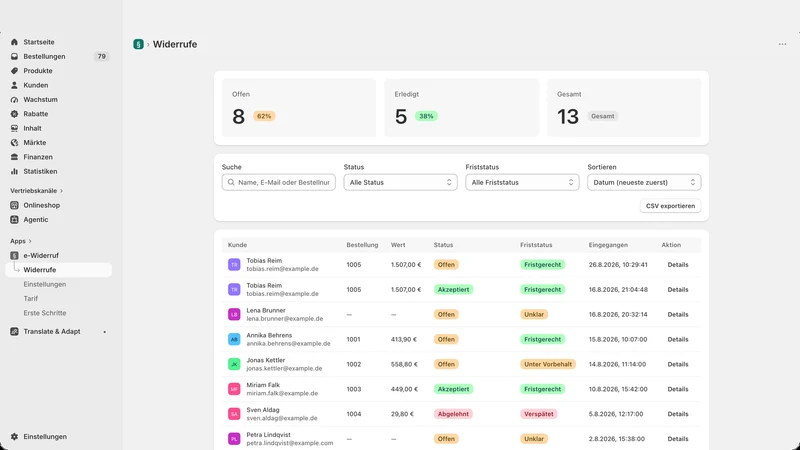This screenshot has height=450, width=800.
Task: Expand the Vertriebskanäle section chevron
Action: (62, 191)
